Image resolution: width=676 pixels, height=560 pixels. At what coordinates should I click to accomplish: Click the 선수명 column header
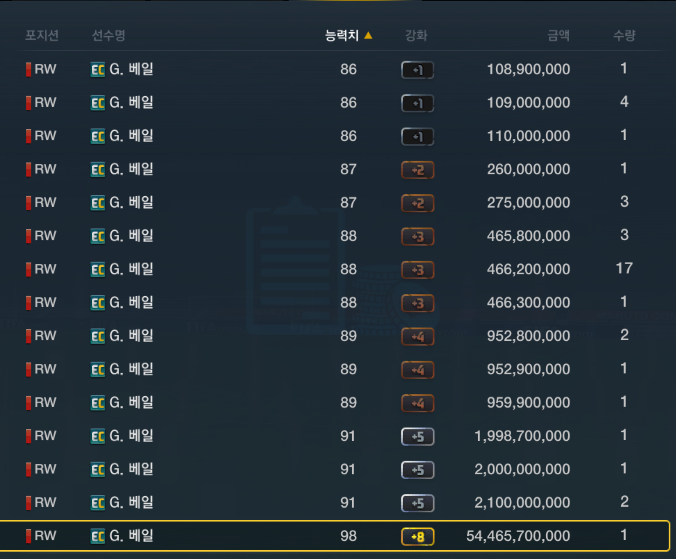point(108,35)
